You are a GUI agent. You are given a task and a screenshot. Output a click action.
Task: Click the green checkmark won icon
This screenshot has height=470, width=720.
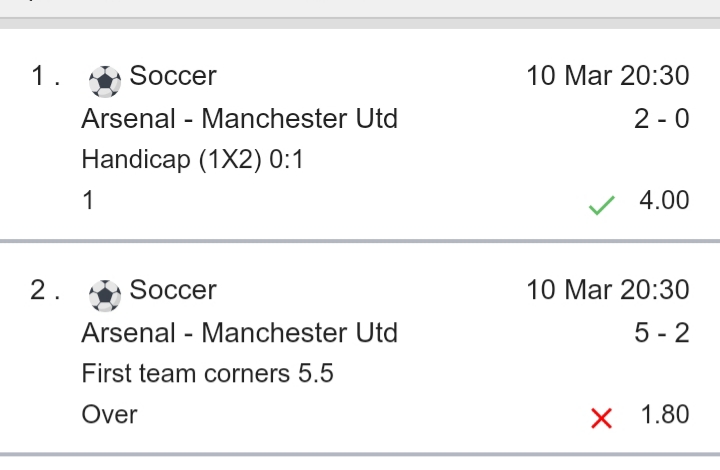click(601, 206)
